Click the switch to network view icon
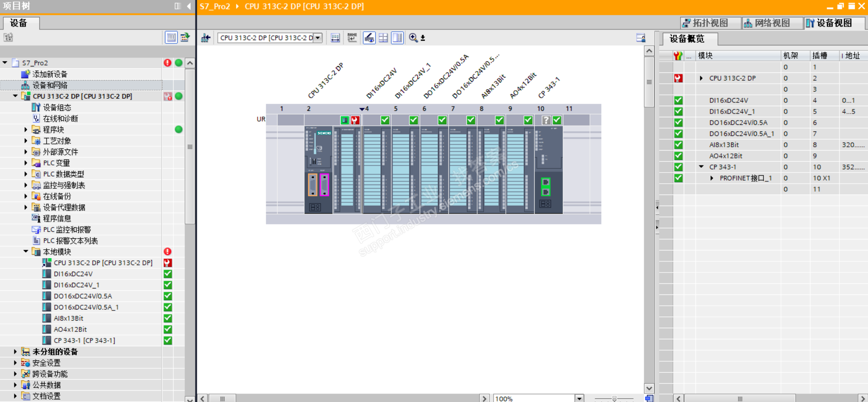 (206, 38)
